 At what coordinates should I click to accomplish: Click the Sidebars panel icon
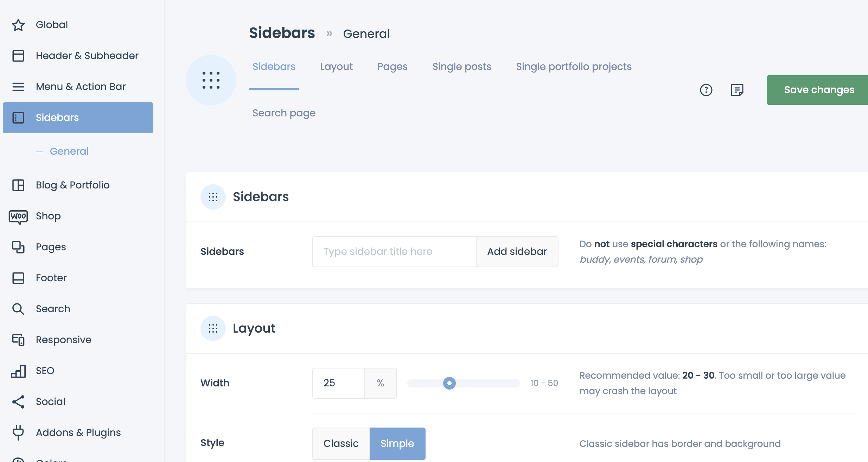click(18, 118)
